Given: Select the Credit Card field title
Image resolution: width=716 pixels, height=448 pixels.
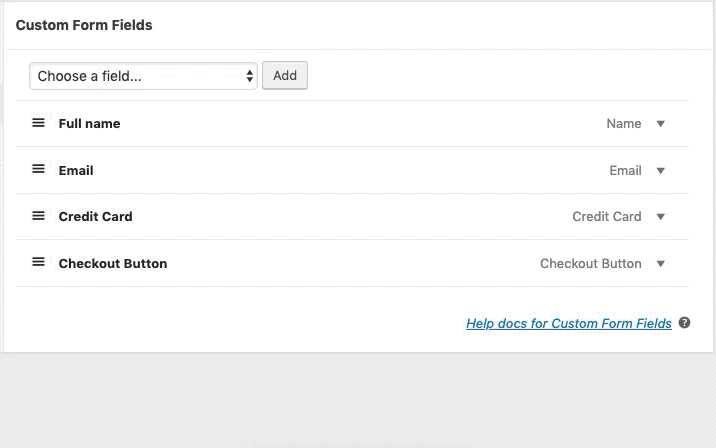Looking at the screenshot, I should pyautogui.click(x=95, y=216).
